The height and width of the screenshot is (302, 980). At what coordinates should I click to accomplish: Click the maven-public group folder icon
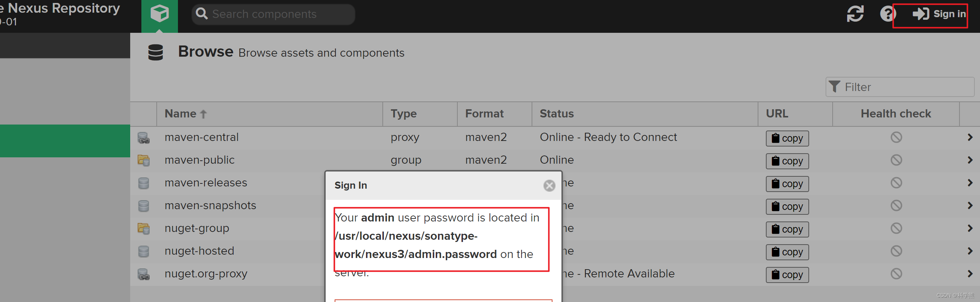pyautogui.click(x=143, y=161)
